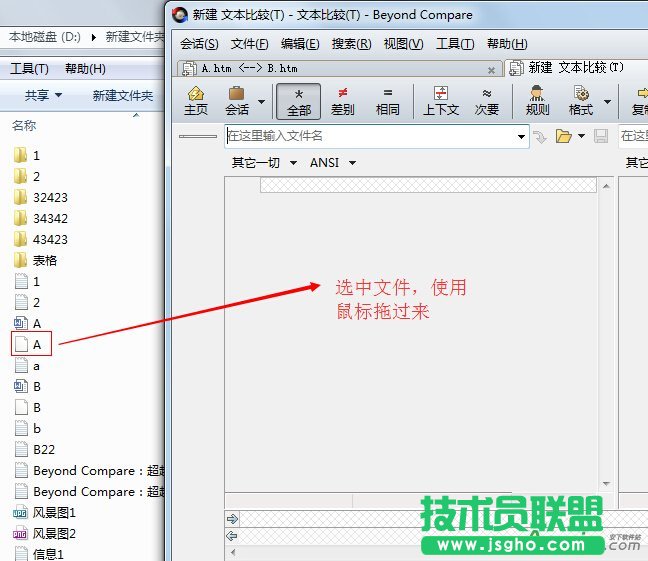Expand the open-folder dropdown arrow
This screenshot has width=648, height=561.
click(x=581, y=136)
